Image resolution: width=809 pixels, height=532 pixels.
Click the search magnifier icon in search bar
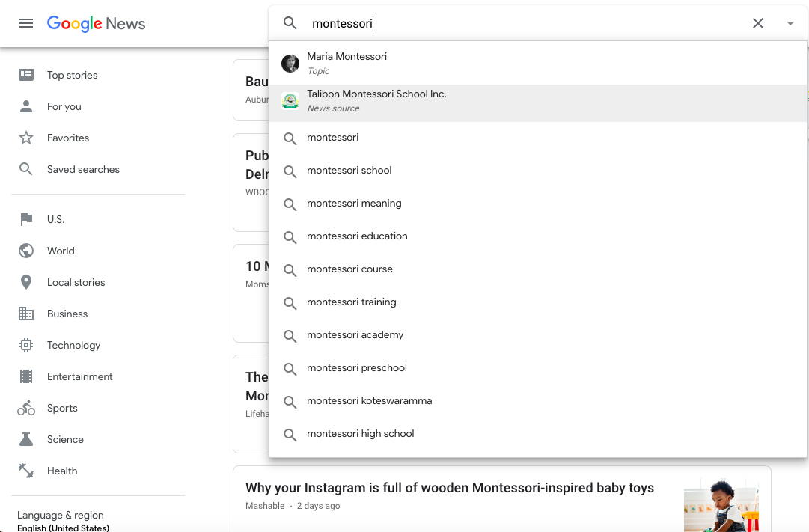[x=290, y=23]
